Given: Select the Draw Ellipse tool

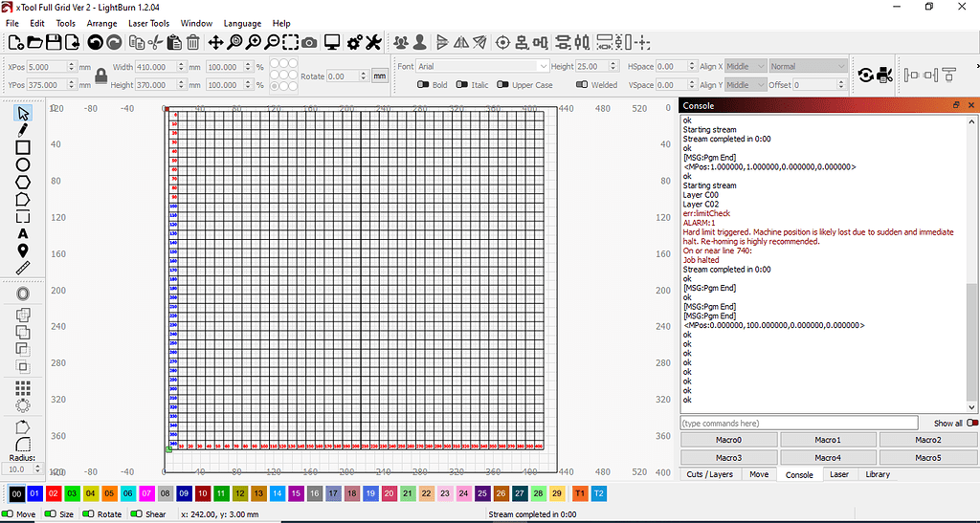Looking at the screenshot, I should point(23,164).
